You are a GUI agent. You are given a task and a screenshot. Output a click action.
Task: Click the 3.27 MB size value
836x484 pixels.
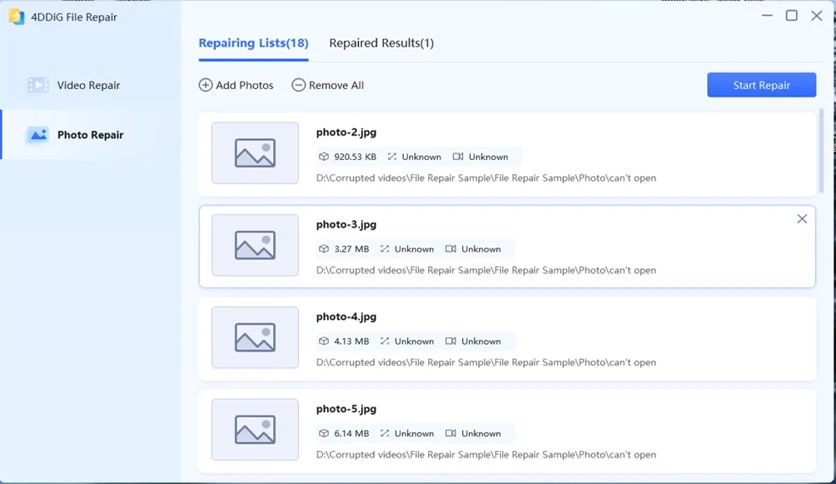click(x=351, y=249)
